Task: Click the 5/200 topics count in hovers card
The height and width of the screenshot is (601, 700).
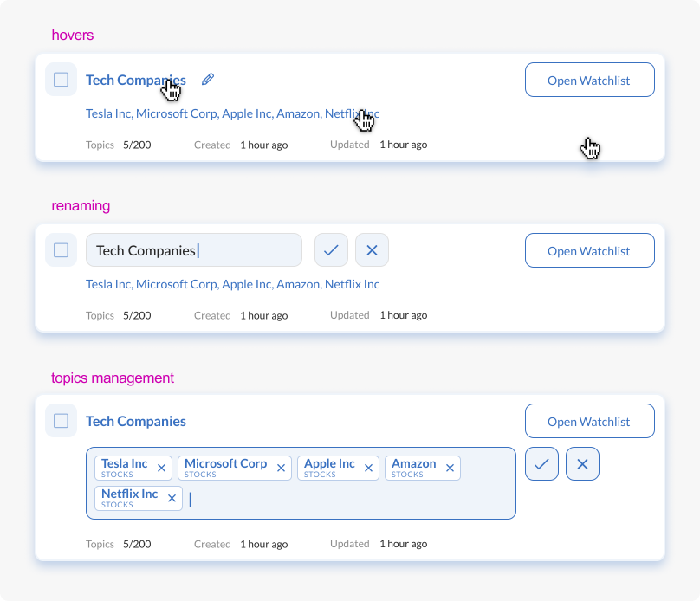Action: [137, 145]
